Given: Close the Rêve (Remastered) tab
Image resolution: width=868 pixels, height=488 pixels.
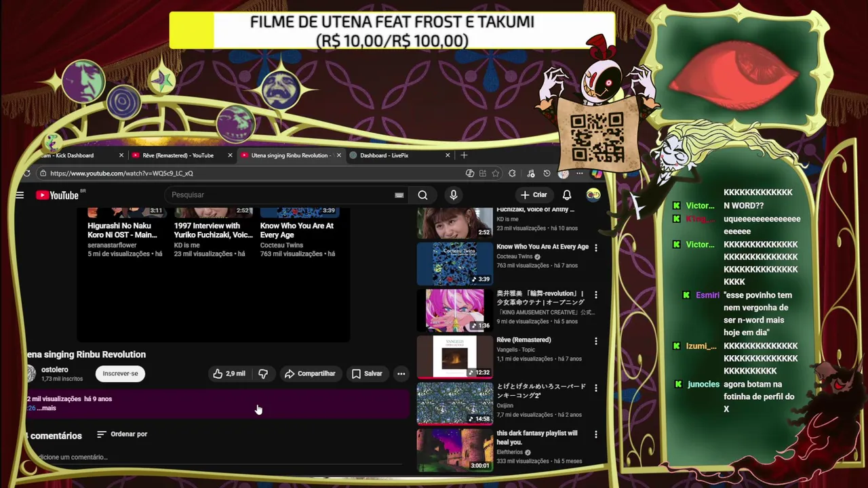Looking at the screenshot, I should [230, 155].
